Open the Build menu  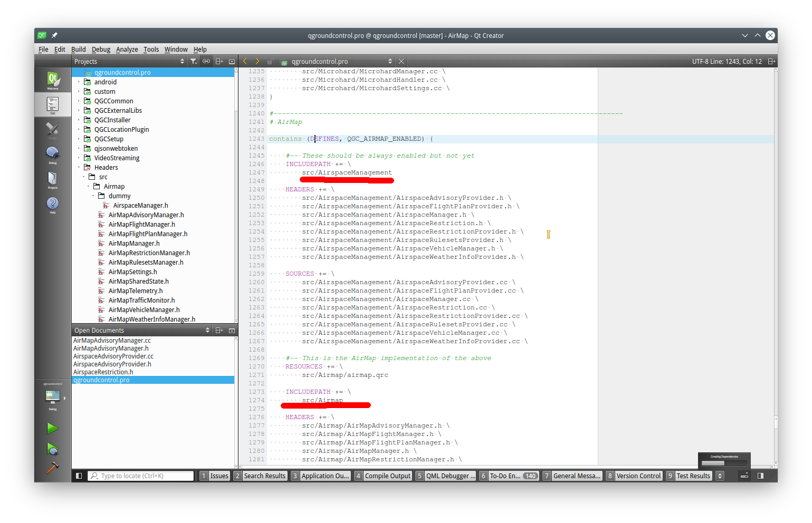[78, 50]
